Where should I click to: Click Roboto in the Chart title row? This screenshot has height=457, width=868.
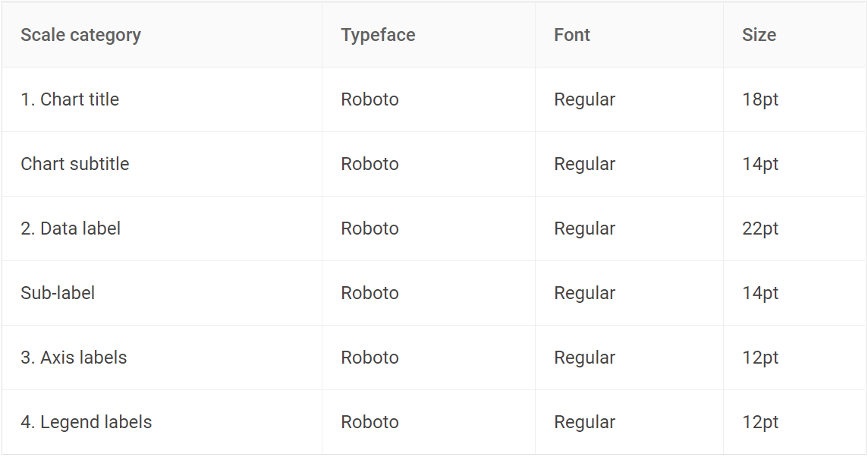[x=370, y=99]
